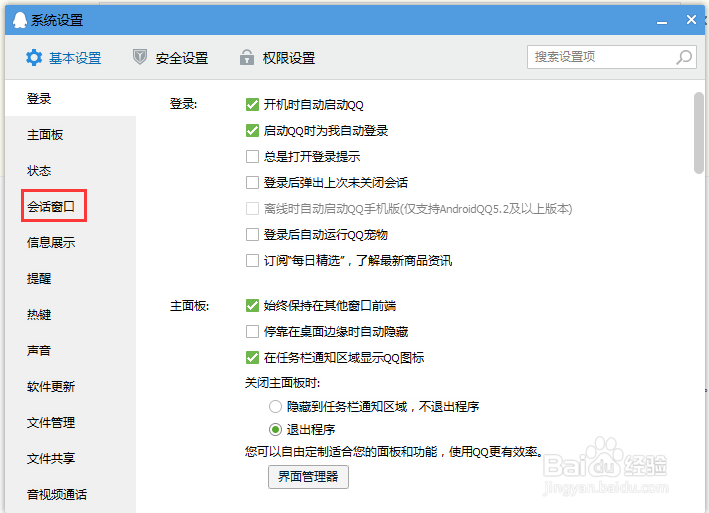Focus the 搜索设置项 search field
Viewport: 709px width, 513px height.
pos(611,57)
